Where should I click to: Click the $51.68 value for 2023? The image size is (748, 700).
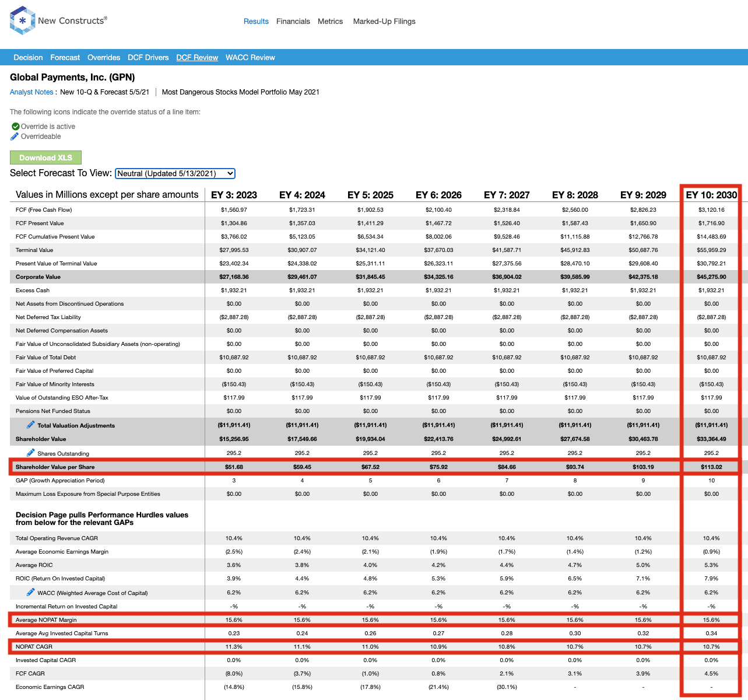234,467
